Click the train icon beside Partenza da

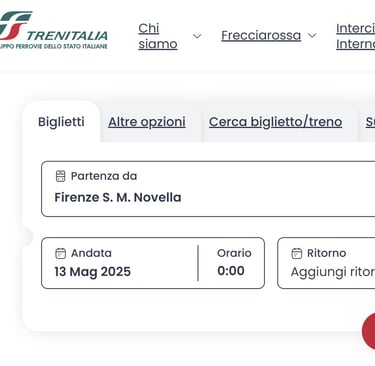60,176
